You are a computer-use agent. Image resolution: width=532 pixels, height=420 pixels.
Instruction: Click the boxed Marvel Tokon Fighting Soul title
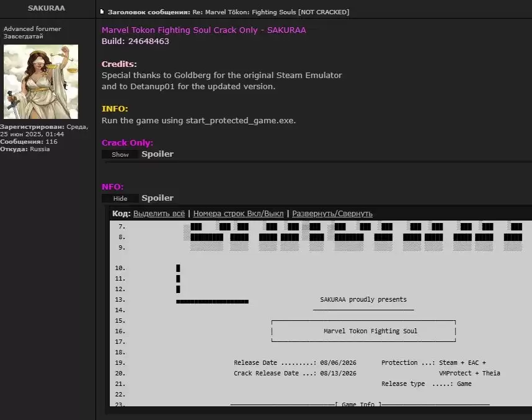(x=370, y=331)
